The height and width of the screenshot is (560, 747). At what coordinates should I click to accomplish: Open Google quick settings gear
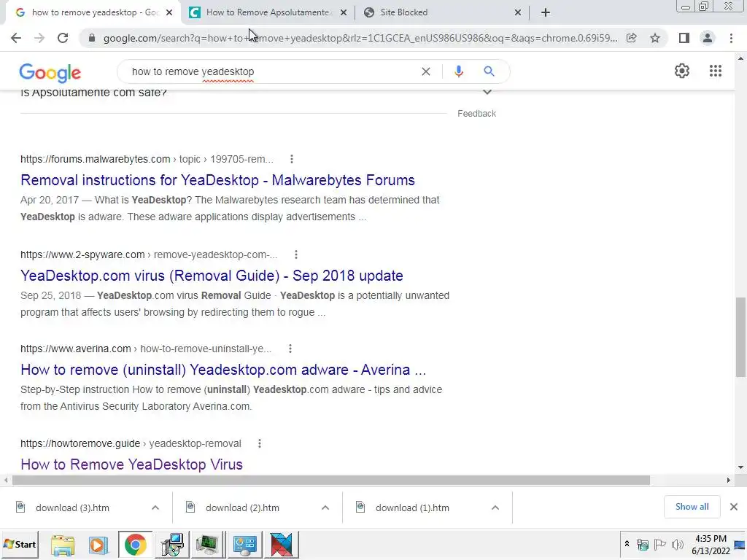pyautogui.click(x=682, y=71)
